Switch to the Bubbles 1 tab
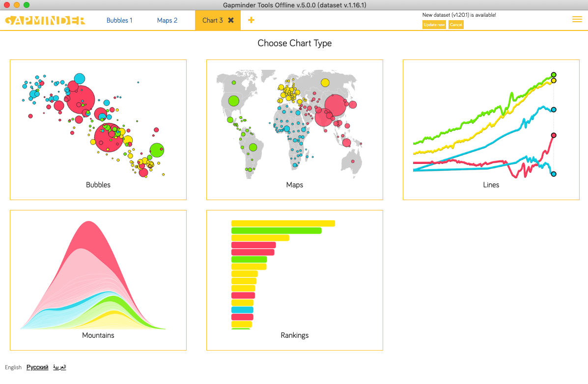The width and height of the screenshot is (588, 384). click(119, 20)
